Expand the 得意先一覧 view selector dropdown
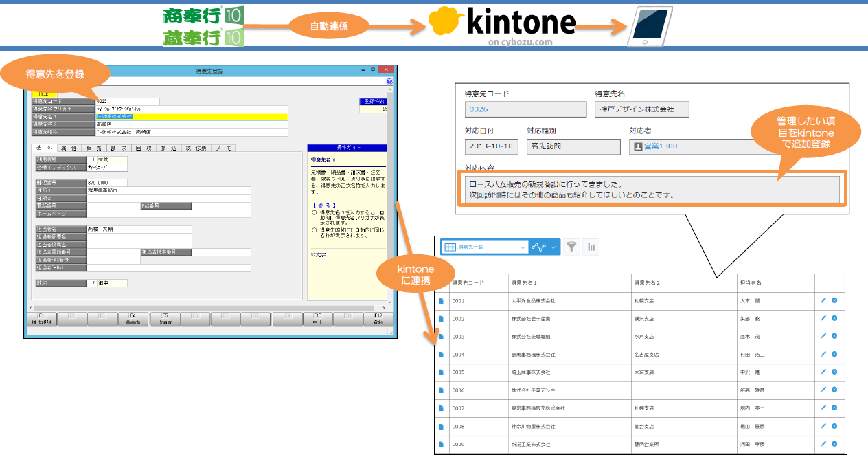 tap(485, 247)
